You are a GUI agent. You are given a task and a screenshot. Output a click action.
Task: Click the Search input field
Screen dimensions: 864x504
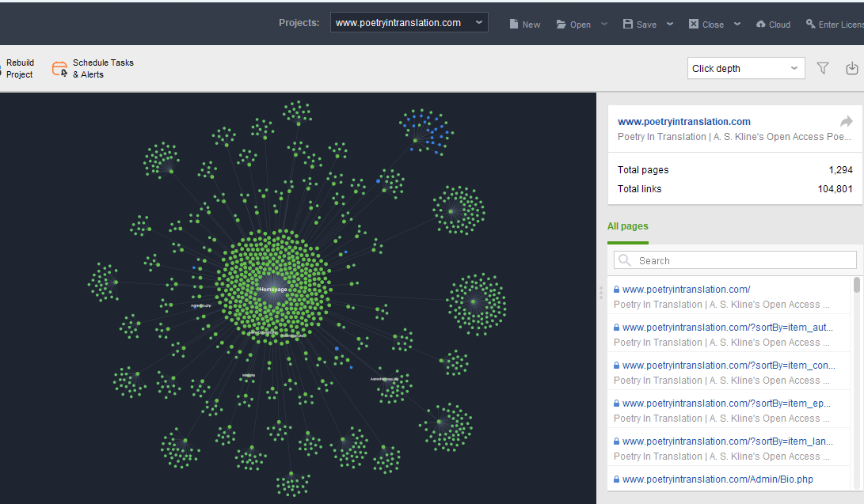pos(735,260)
